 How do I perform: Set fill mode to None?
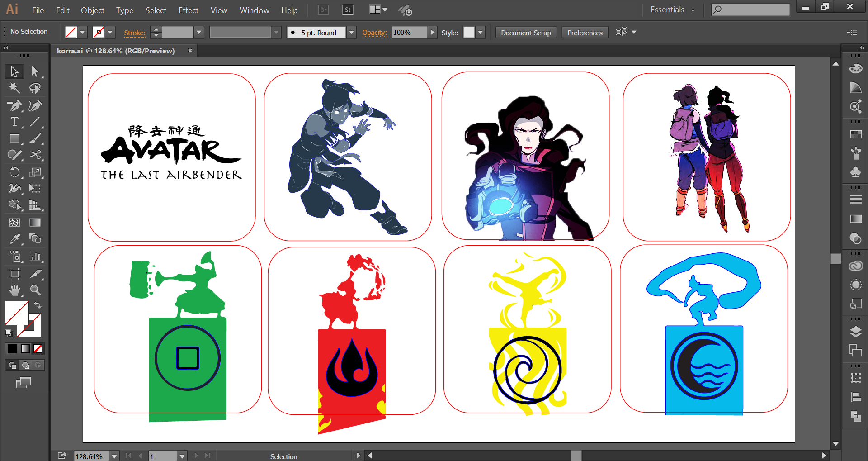click(38, 349)
